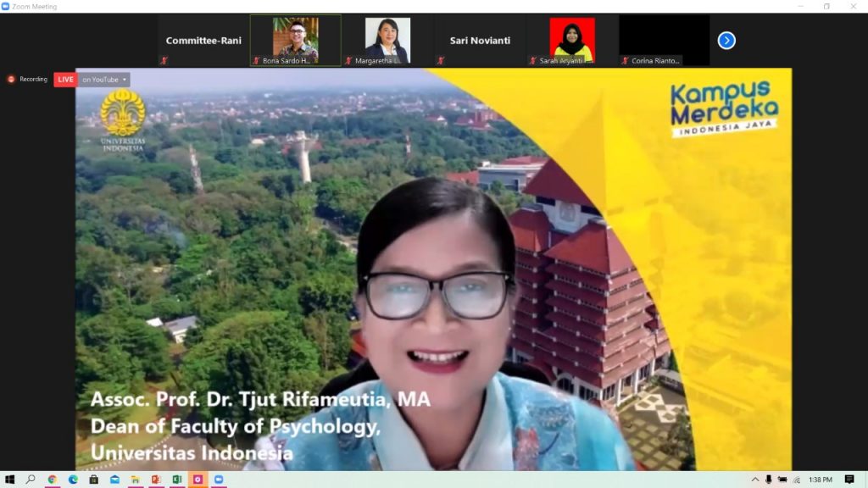868x488 pixels.
Task: Show more participants with the blue arrow button
Action: (x=726, y=41)
